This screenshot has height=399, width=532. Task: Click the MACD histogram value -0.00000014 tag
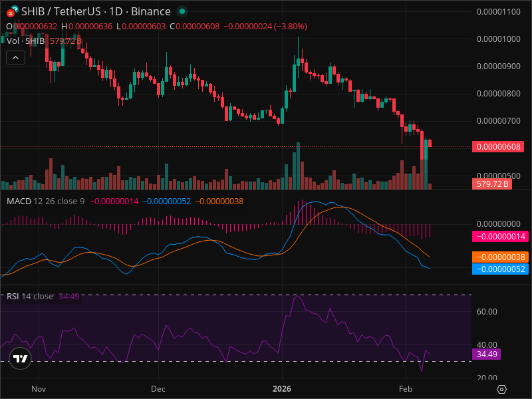coord(501,237)
